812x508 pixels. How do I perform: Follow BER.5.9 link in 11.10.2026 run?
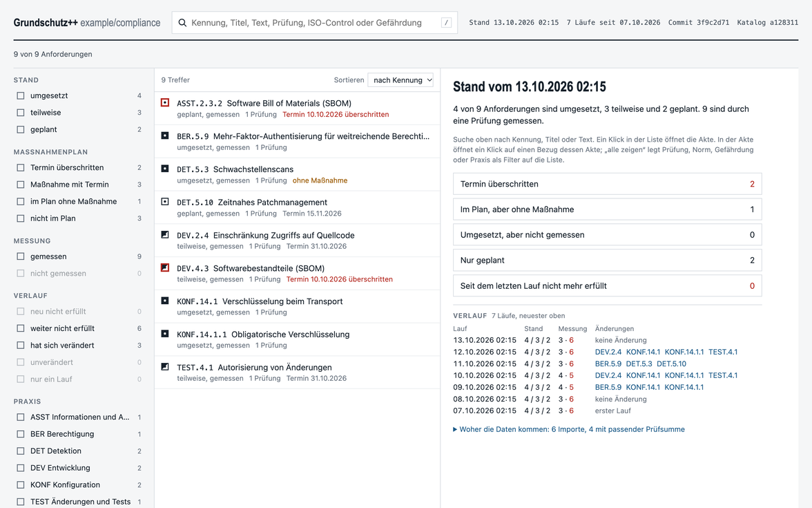pyautogui.click(x=608, y=364)
